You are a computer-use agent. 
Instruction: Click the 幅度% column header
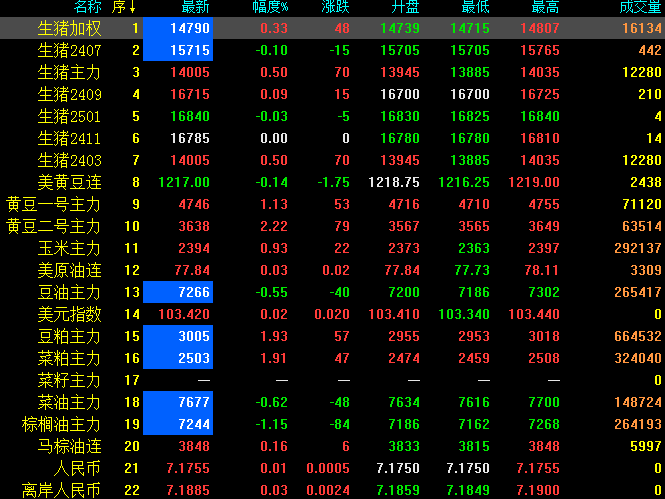270,6
